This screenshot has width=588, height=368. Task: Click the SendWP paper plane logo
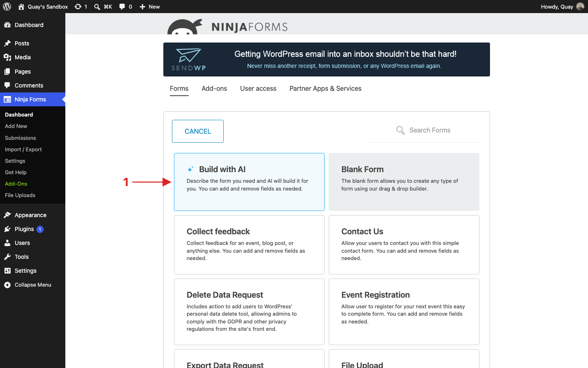tap(189, 59)
